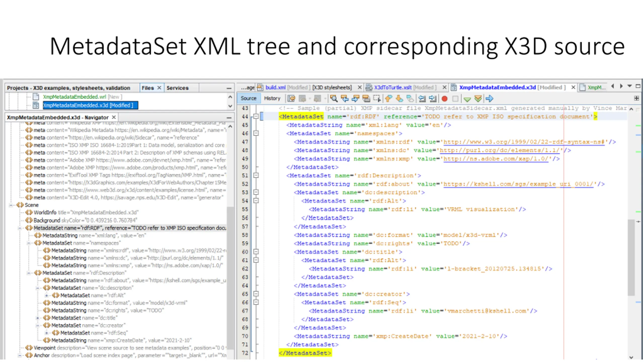
Task: Minimize the Navigator panel
Action: pyautogui.click(x=229, y=118)
